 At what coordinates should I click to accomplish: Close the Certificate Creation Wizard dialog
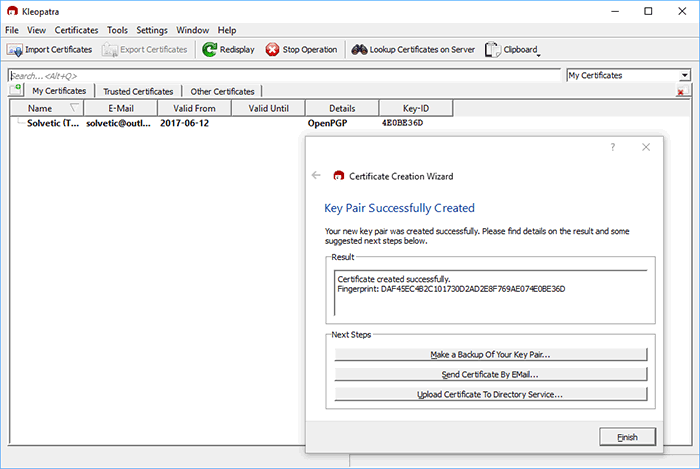pos(646,147)
